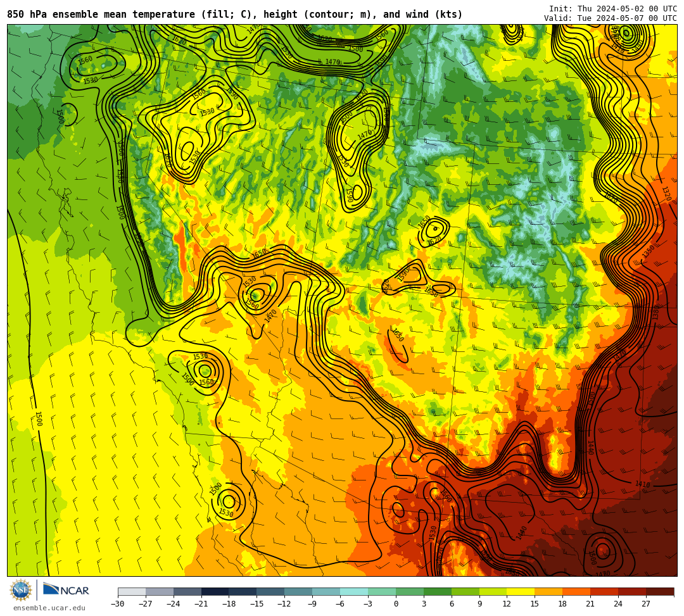The image size is (684, 616).
Task: Pick the colorbar segment between 21 and 24
Action: 605,591
